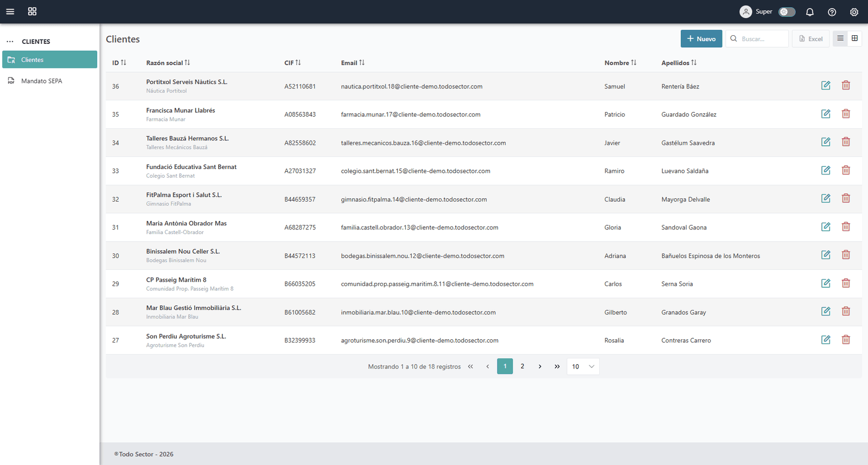Delete client Talleres Bauzá Hermanos S.L.

coord(846,142)
